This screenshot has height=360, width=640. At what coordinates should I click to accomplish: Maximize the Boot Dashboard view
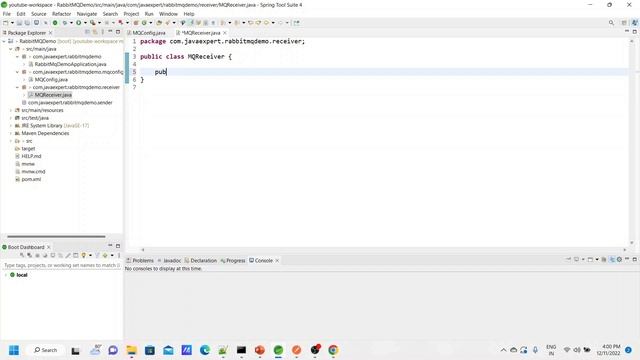pyautogui.click(x=118, y=246)
